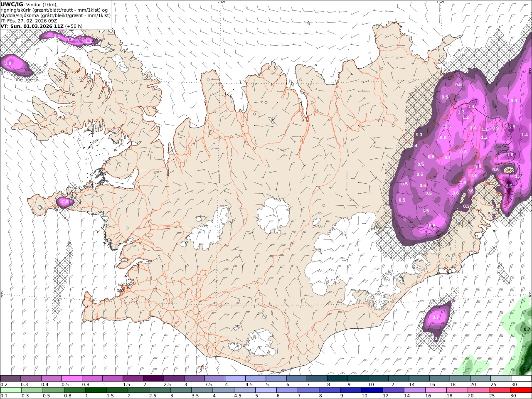Screen dimensions: 532x399
Task: Select the bright red 30 swatch in lower legend row
Action: tap(520, 390)
